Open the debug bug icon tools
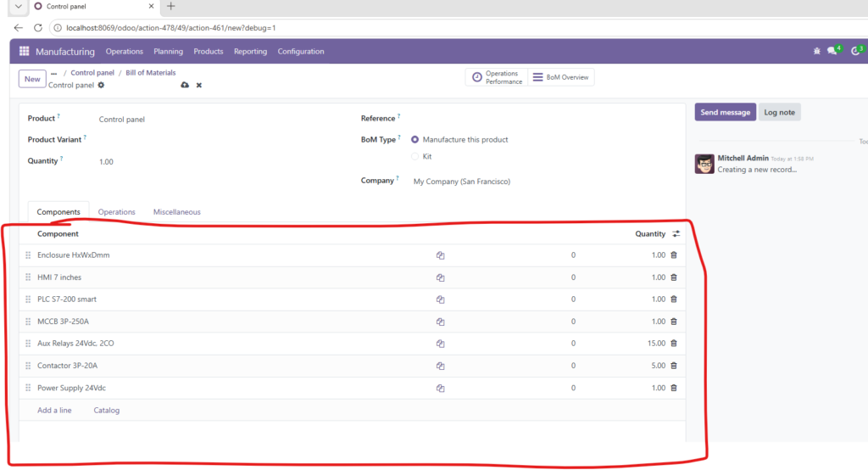The image size is (868, 470). (816, 51)
